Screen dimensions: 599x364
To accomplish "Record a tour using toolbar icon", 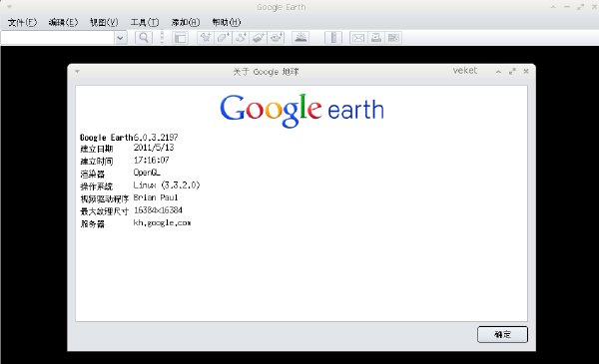I will coord(276,37).
